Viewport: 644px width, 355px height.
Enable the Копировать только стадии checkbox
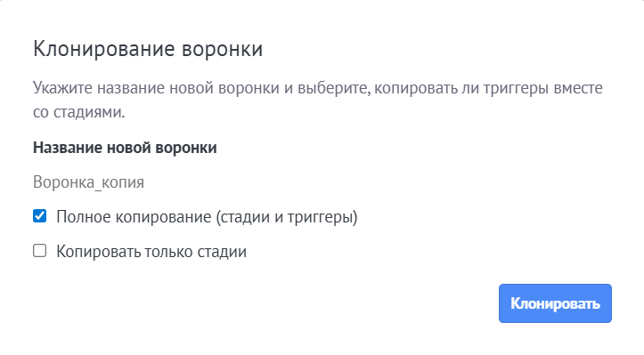[40, 250]
